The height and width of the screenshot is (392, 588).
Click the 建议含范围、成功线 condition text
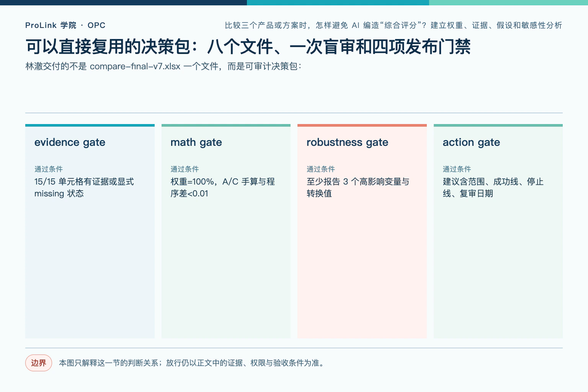[493, 187]
